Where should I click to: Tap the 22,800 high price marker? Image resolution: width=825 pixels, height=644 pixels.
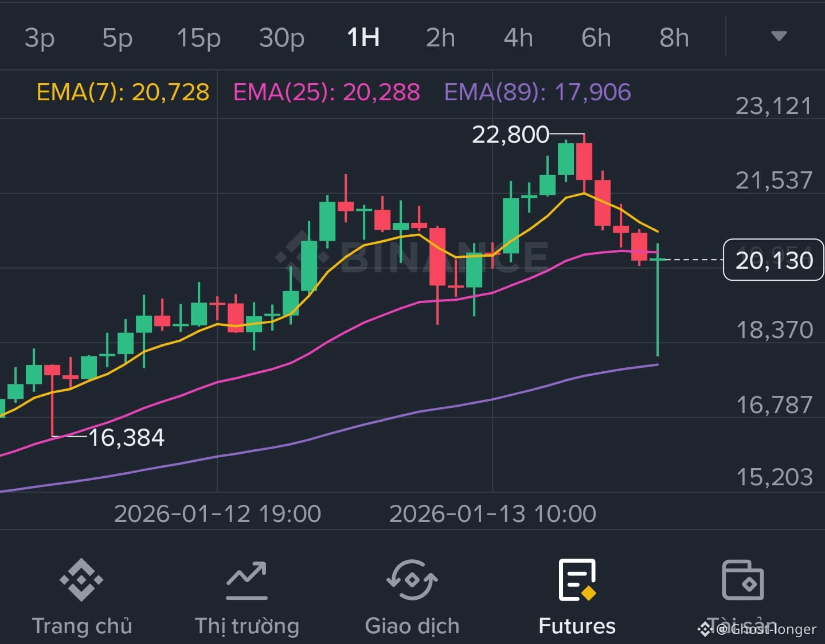[510, 135]
